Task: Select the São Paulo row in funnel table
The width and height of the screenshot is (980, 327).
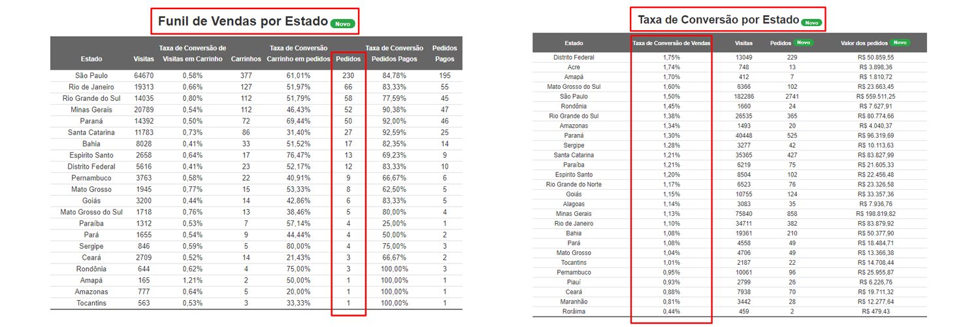Action: [256, 76]
